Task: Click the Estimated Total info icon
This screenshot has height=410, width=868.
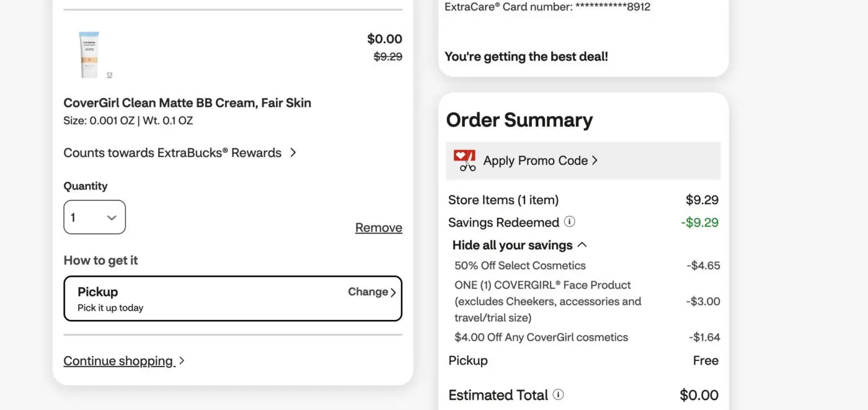Action: tap(559, 393)
